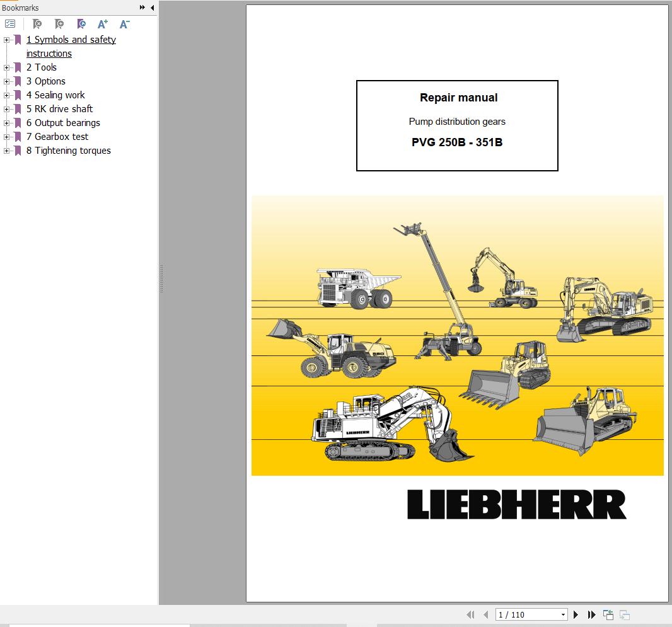Go to the first page
This screenshot has height=627, width=672.
(470, 614)
